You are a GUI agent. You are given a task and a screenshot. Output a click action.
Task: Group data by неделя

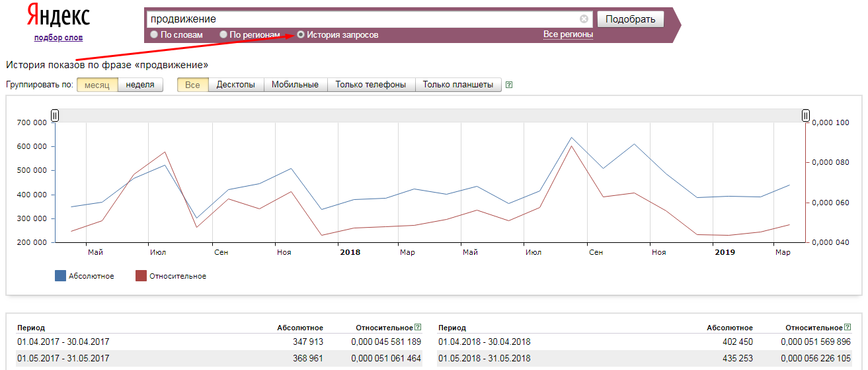(x=140, y=85)
